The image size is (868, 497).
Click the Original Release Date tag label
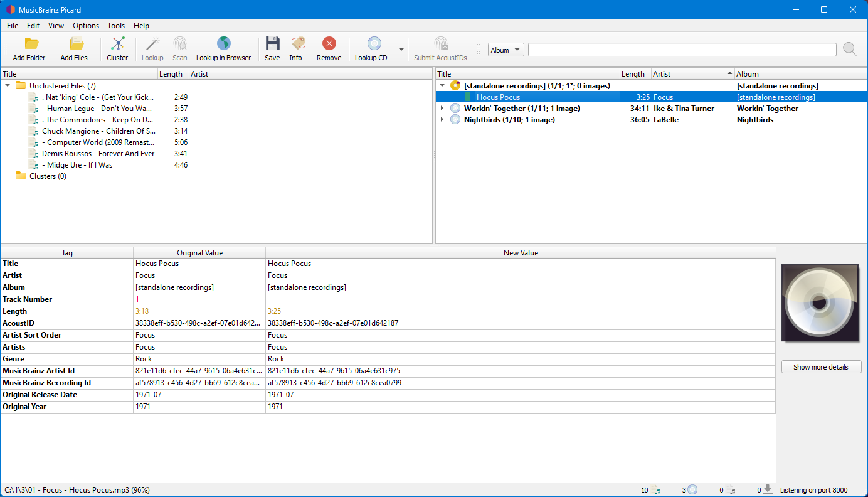tap(40, 394)
